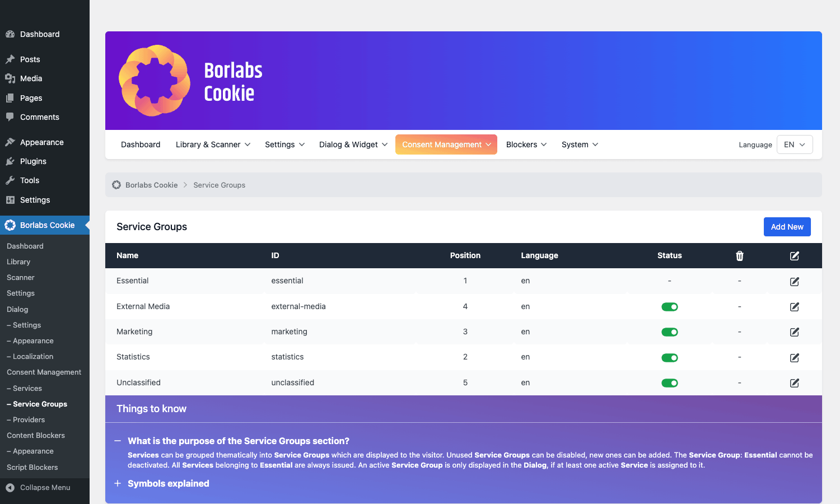
Task: Edit the External Media service group
Action: 795,307
